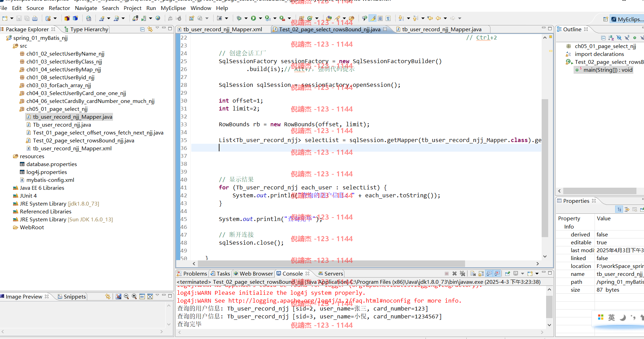Jump to last edit location icon
This screenshot has width=644, height=339.
pos(430,18)
